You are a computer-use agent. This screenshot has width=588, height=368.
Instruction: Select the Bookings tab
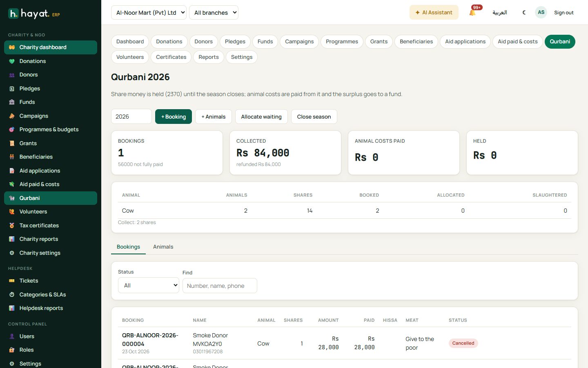128,247
